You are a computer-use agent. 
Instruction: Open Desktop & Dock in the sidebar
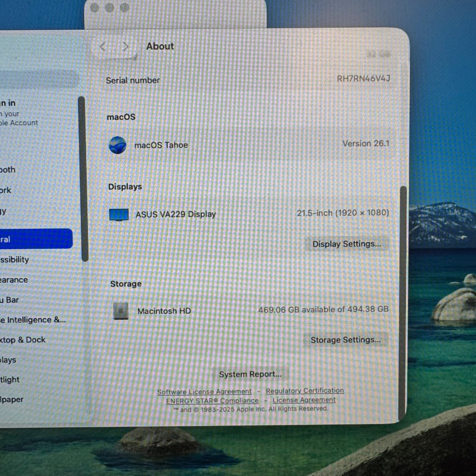click(x=23, y=340)
